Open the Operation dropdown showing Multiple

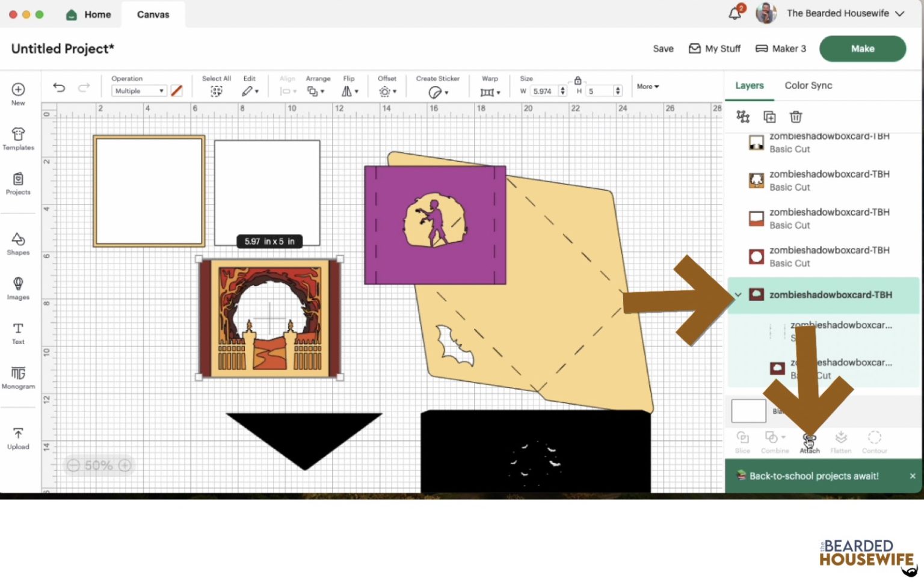139,91
